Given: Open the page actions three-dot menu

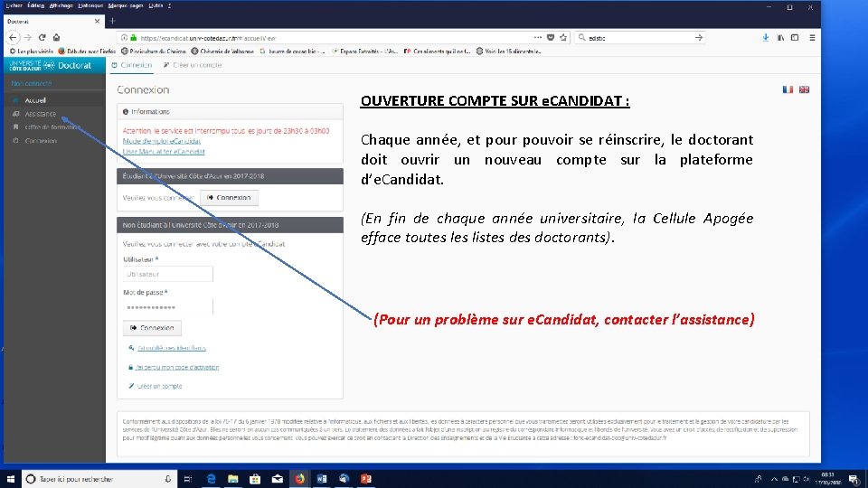Looking at the screenshot, I should click(x=537, y=38).
